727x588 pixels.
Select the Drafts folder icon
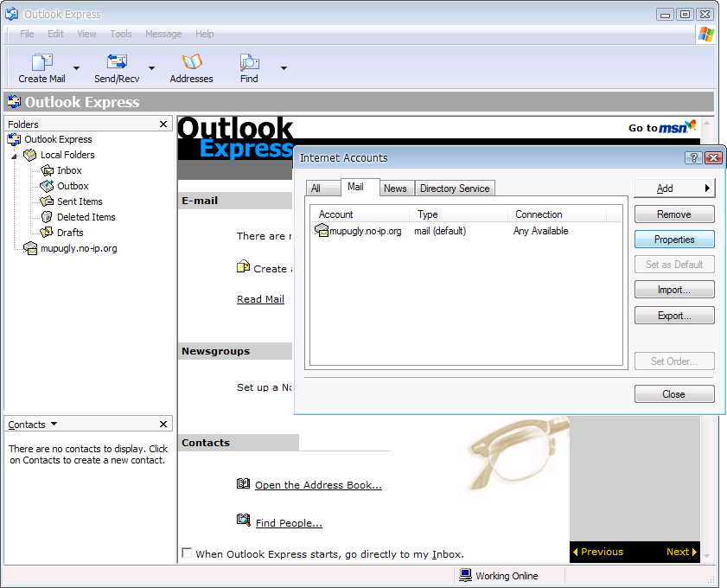click(x=47, y=233)
